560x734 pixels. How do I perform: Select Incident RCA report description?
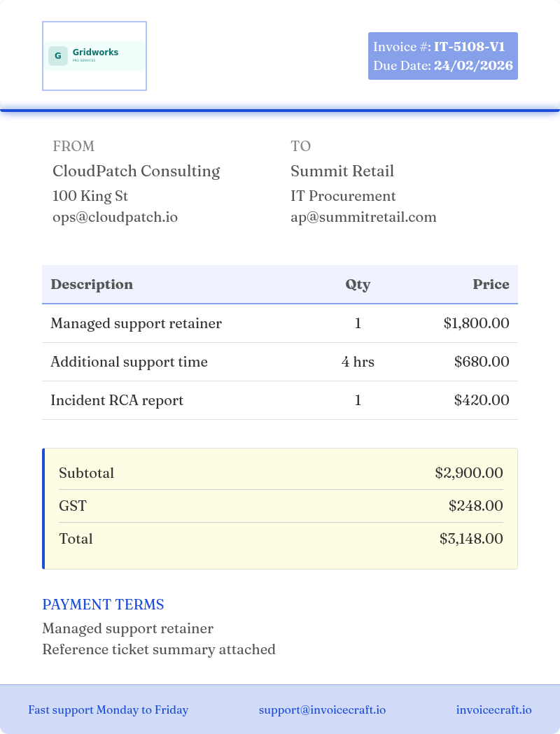[117, 400]
